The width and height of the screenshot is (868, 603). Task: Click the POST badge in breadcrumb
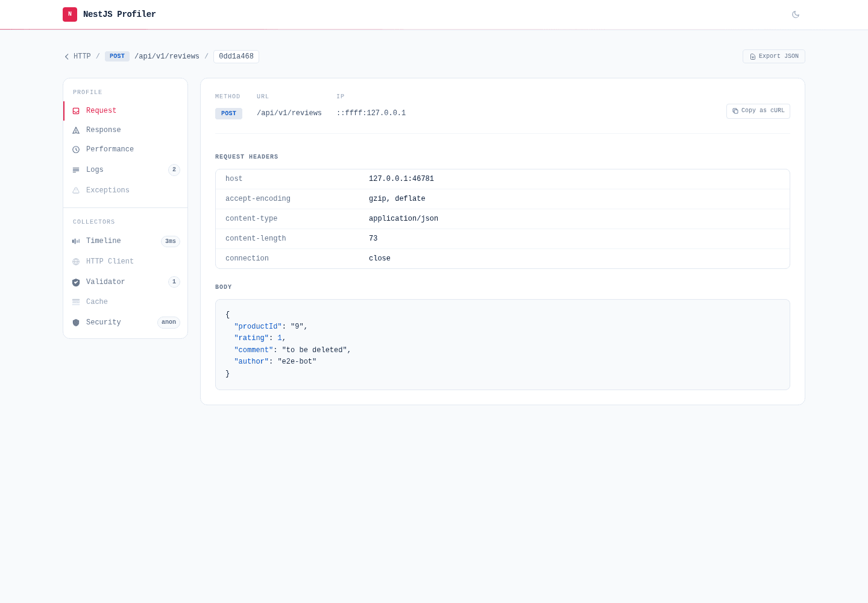click(117, 57)
